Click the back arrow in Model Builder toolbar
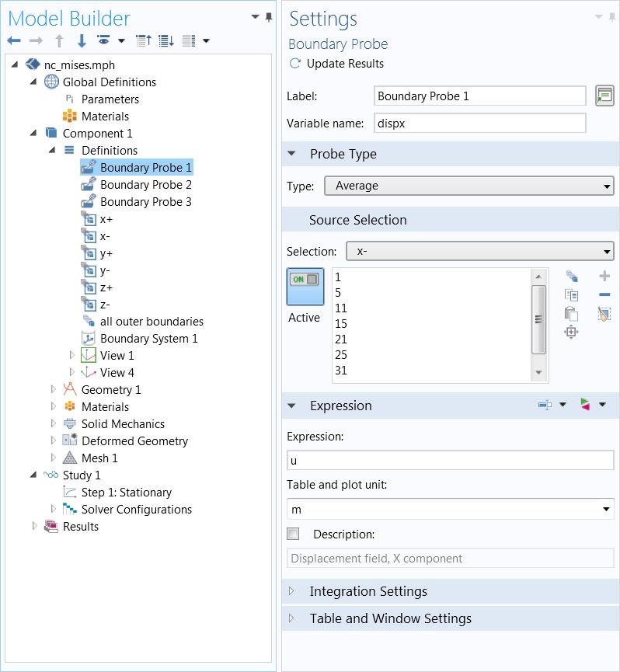This screenshot has width=620, height=672. pyautogui.click(x=14, y=40)
